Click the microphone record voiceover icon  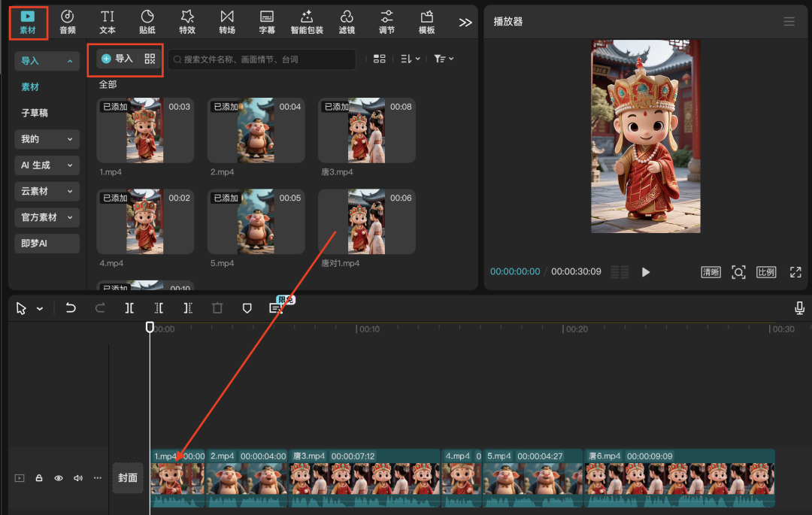[x=799, y=308]
